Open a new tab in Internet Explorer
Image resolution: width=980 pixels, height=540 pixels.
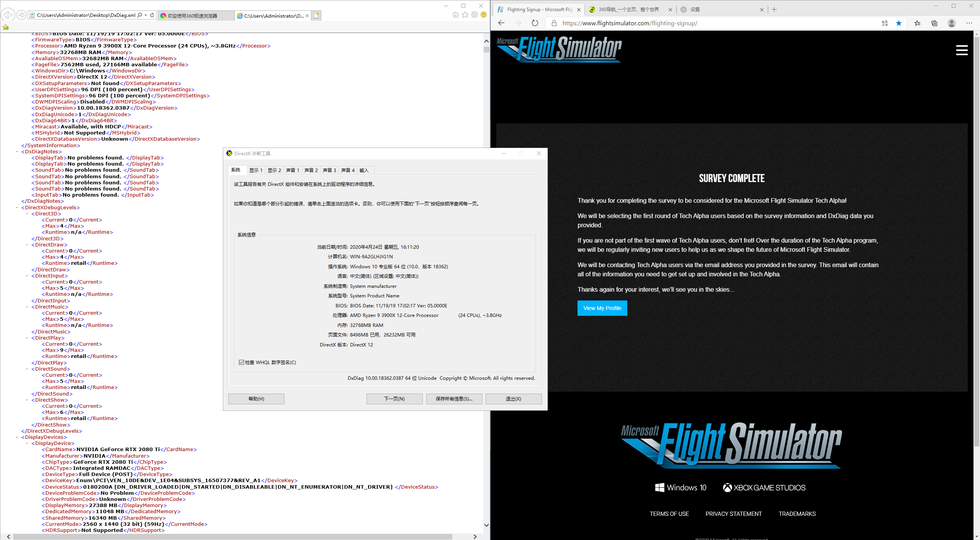[x=316, y=15]
